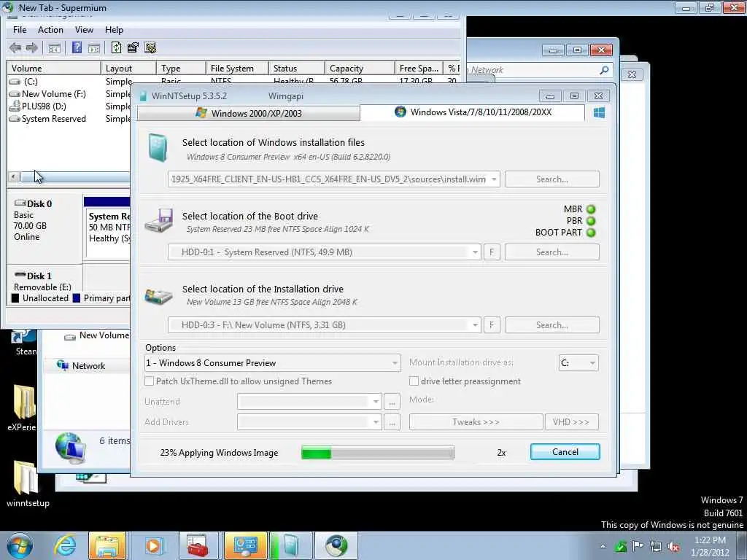This screenshot has height=560, width=747.
Task: Click the Forward arrow in Disk Management toolbar
Action: [x=32, y=47]
